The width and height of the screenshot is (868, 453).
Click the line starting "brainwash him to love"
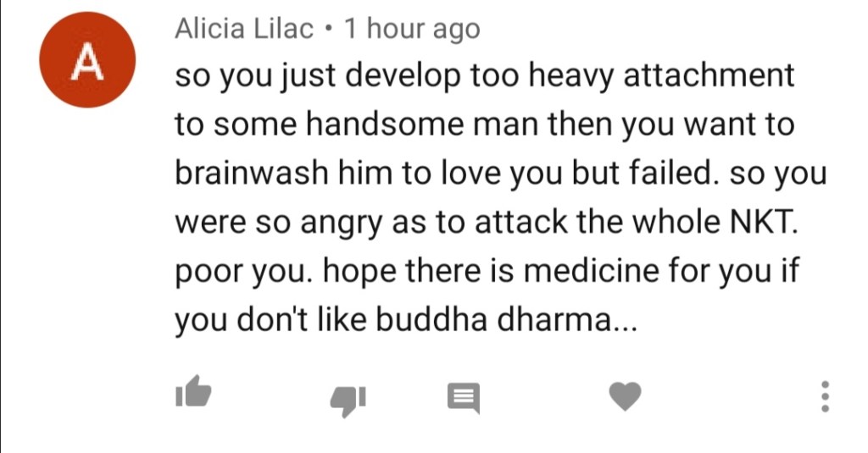pyautogui.click(x=501, y=174)
